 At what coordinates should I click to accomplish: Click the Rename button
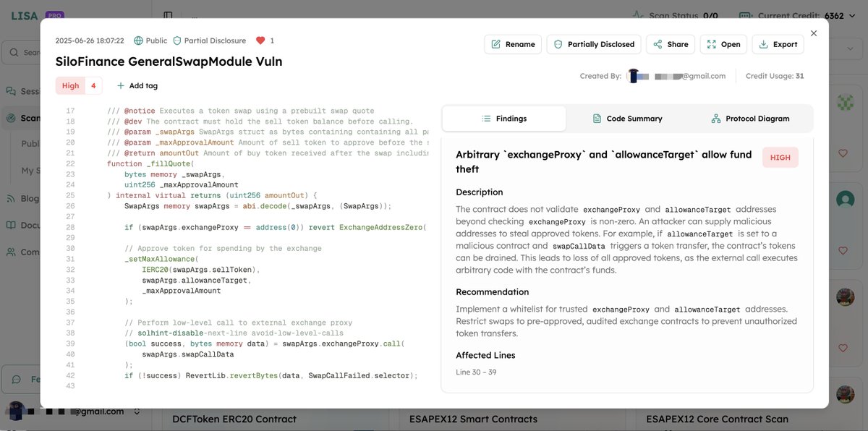point(513,44)
